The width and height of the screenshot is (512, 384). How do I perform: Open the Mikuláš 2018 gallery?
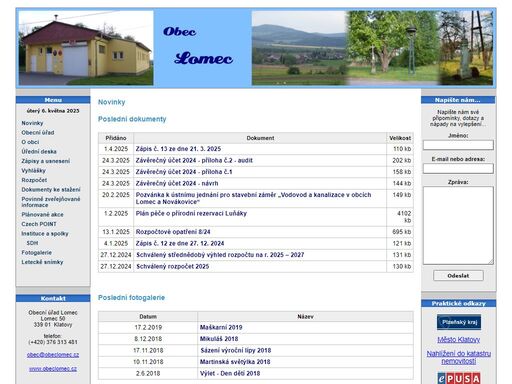coord(219,339)
